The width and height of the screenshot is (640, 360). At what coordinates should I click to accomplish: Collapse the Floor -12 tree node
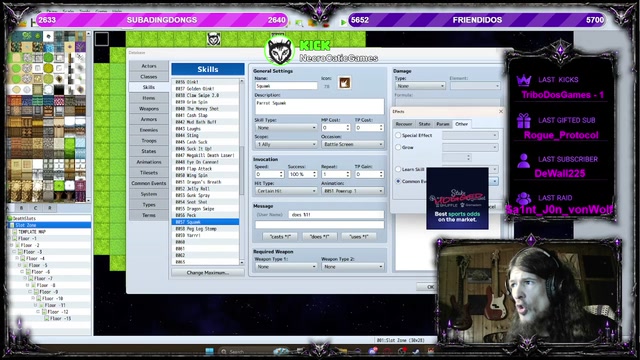38,312
